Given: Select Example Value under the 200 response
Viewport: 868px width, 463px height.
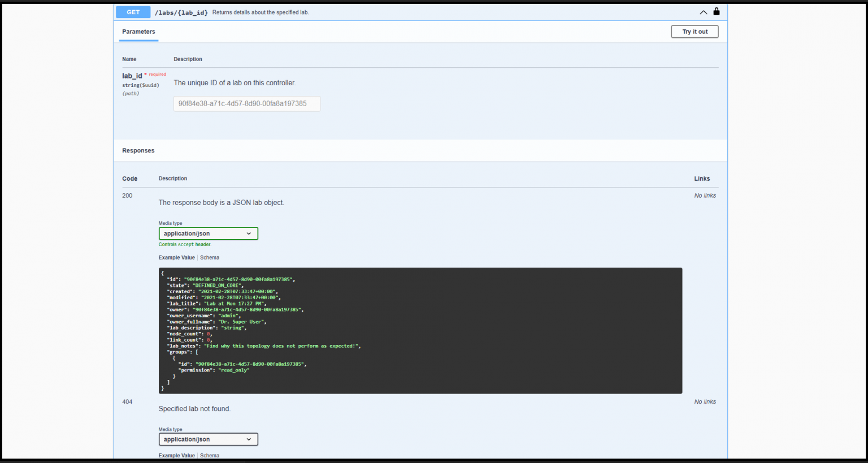Looking at the screenshot, I should [176, 257].
